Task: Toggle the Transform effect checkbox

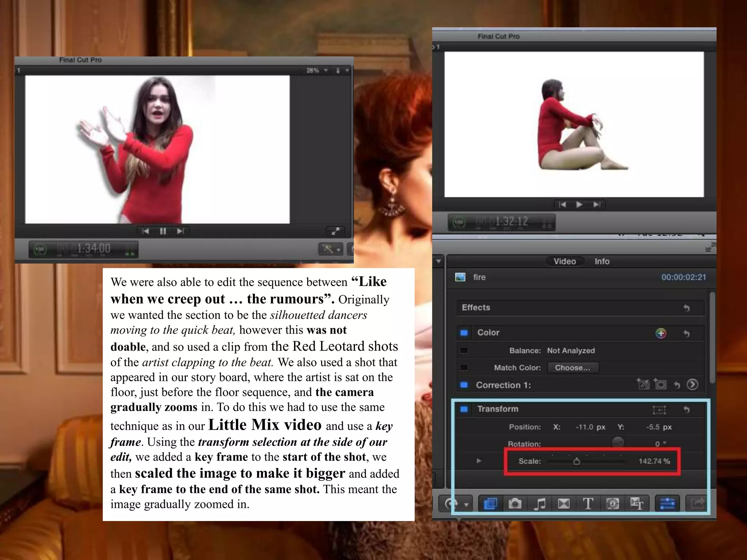Action: click(464, 409)
